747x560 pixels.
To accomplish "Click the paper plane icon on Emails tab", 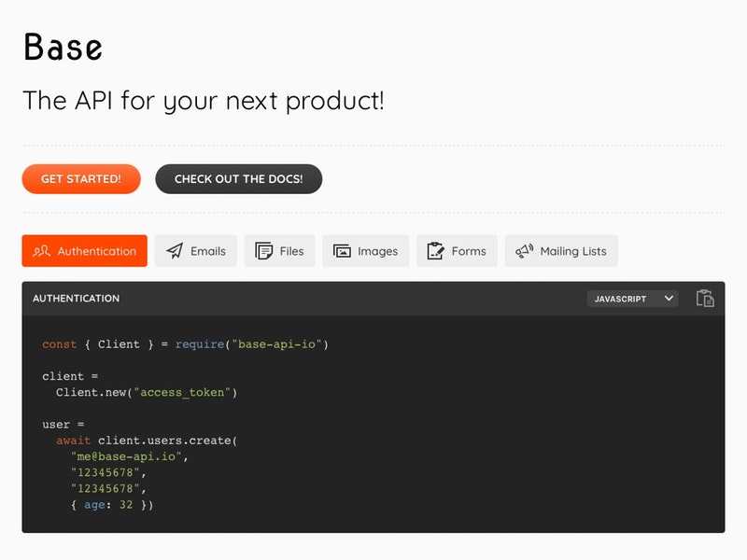I will coord(174,250).
